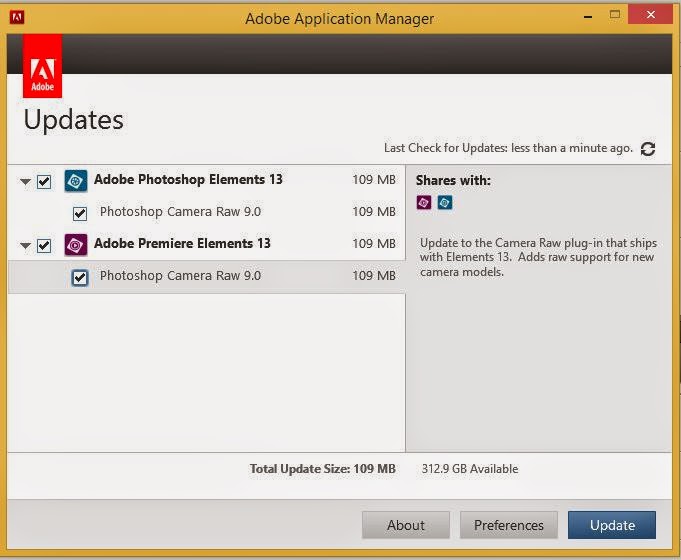Minimize the Adobe Application Manager window

point(588,17)
